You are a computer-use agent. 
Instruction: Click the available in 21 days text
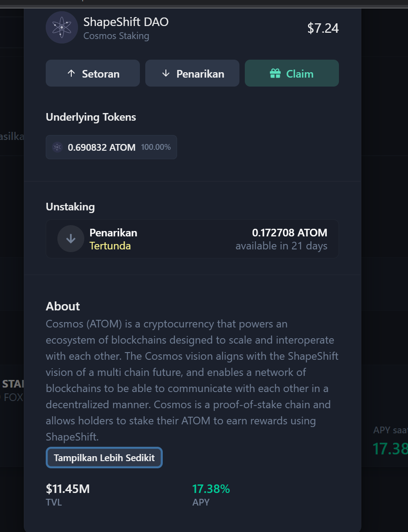pos(282,246)
